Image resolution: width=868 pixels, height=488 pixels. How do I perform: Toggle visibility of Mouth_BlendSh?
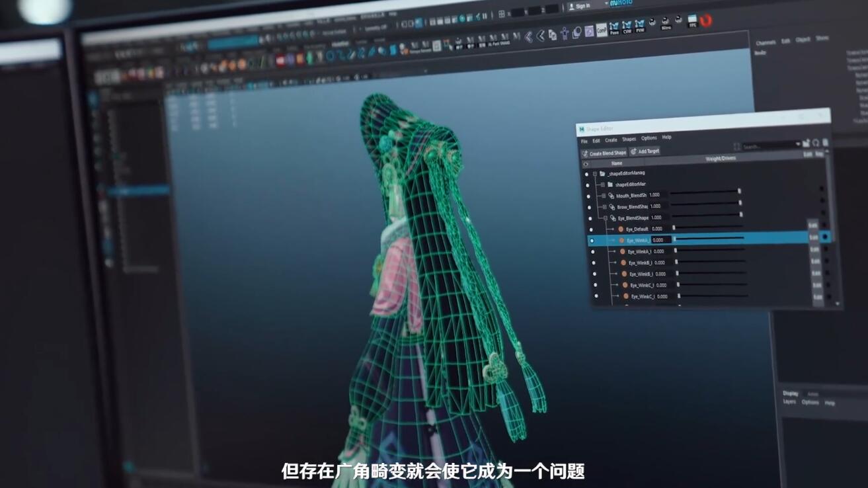[x=588, y=197]
